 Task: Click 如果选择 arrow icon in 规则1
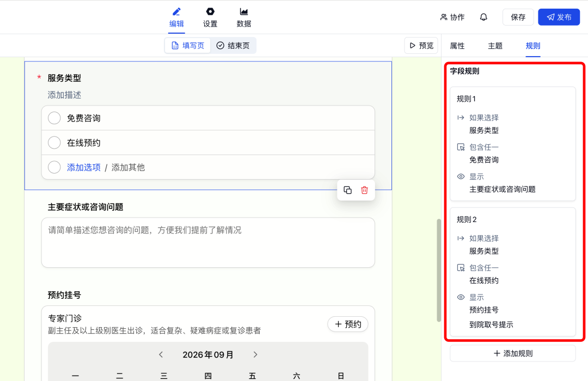[x=461, y=118]
